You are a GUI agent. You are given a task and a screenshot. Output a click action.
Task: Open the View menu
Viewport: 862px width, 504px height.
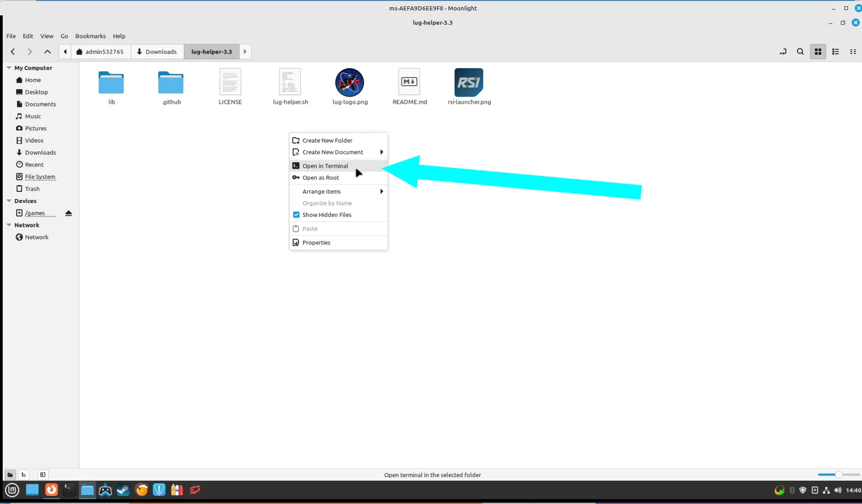(47, 36)
